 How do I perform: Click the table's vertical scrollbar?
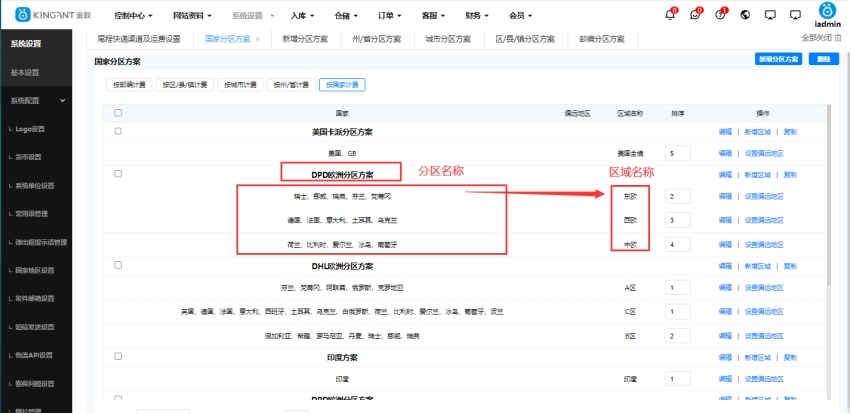point(828,195)
